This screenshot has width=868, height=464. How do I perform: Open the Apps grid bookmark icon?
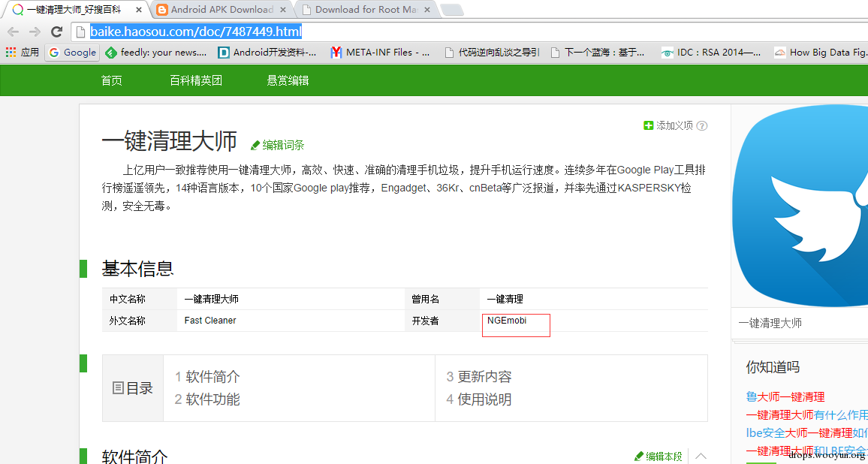coord(11,53)
